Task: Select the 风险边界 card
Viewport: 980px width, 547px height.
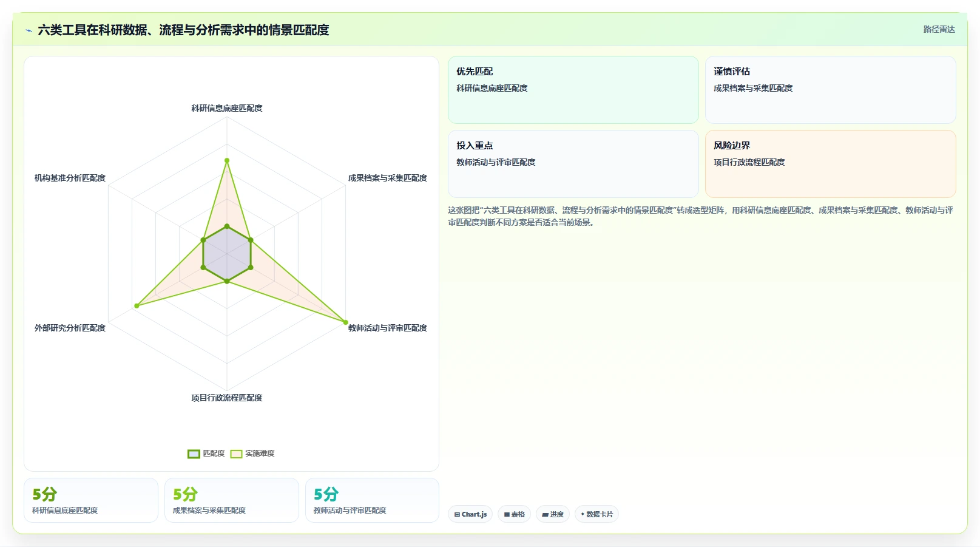Action: 830,164
